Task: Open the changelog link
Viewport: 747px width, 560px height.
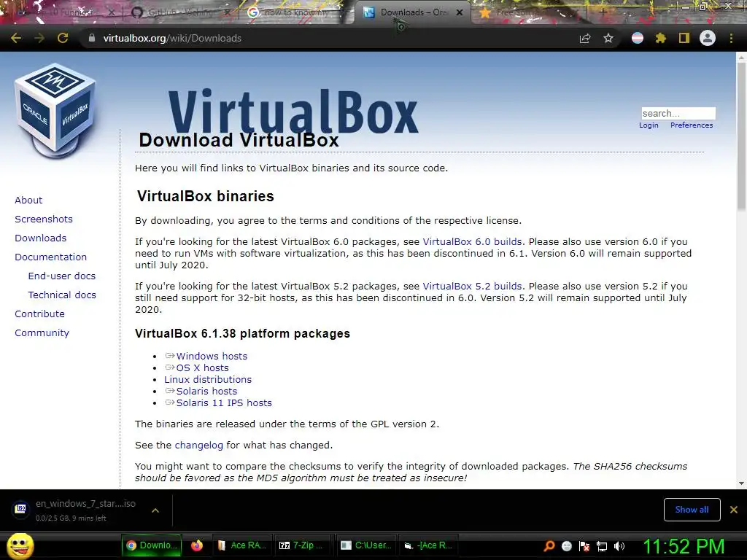Action: click(x=198, y=446)
